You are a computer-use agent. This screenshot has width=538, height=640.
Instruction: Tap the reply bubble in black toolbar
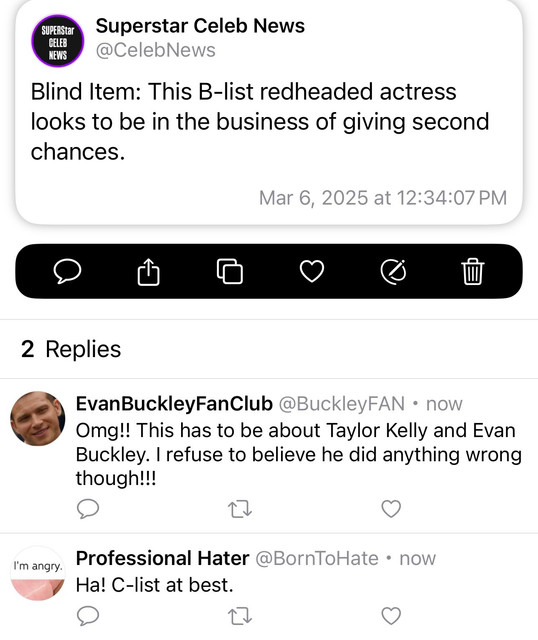67,271
